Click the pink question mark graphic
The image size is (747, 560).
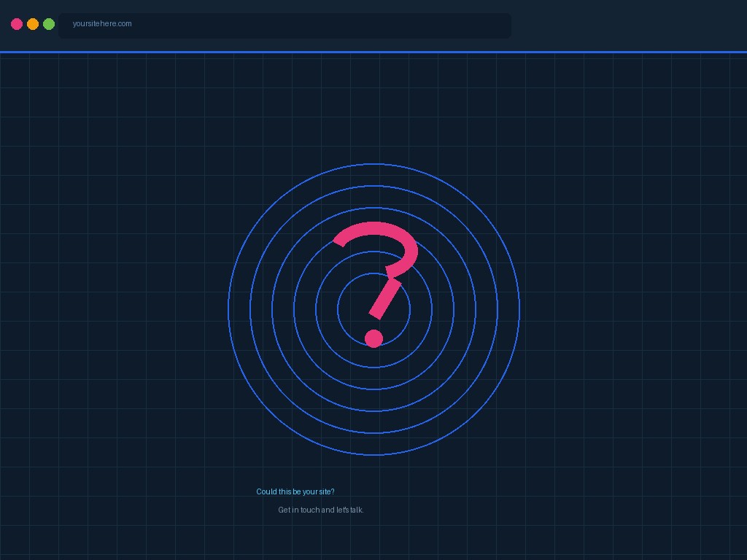pyautogui.click(x=375, y=284)
